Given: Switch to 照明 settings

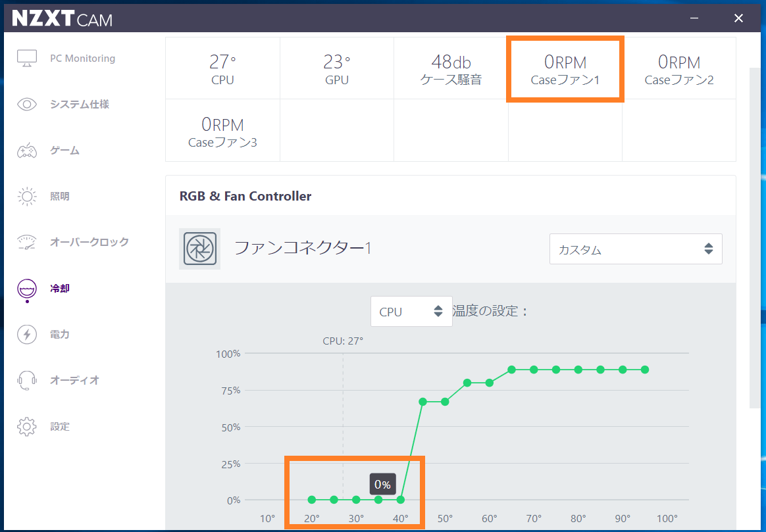Looking at the screenshot, I should click(x=60, y=196).
